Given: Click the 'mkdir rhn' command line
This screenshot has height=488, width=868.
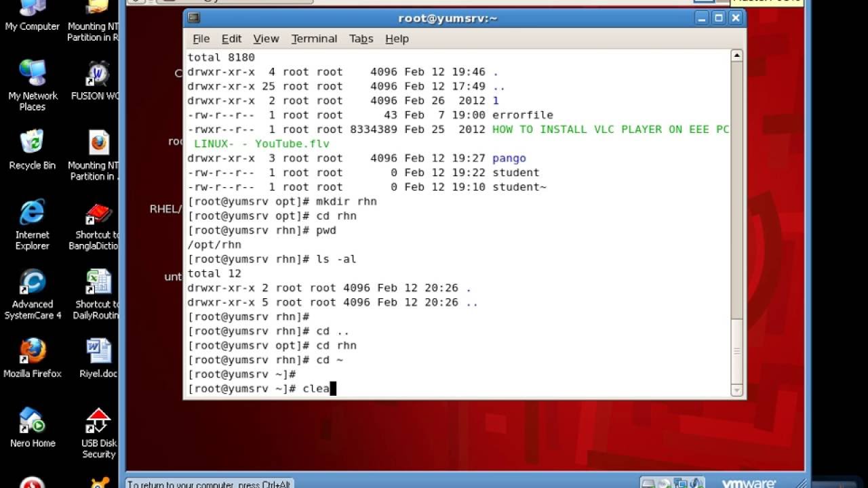Looking at the screenshot, I should click(x=282, y=201).
